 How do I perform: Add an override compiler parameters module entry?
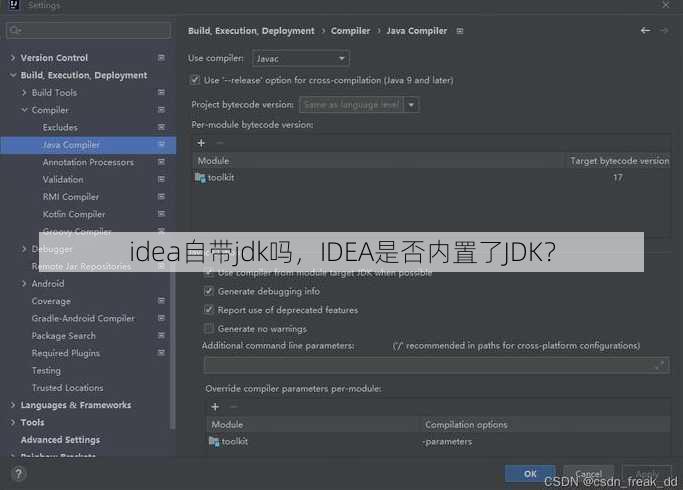tap(215, 407)
